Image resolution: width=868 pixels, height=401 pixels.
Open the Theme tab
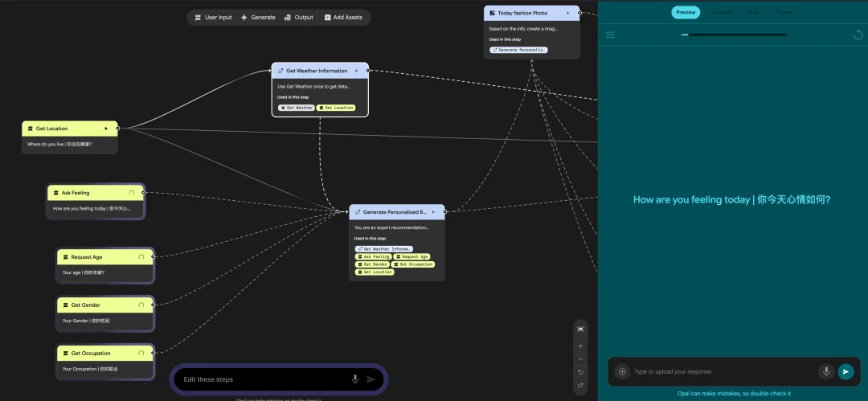pyautogui.click(x=782, y=12)
